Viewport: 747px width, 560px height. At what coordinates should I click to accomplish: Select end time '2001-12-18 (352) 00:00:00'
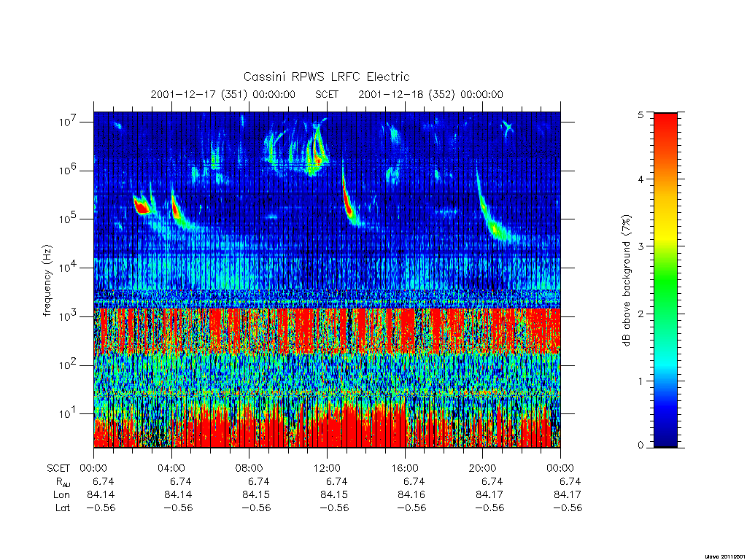tap(430, 94)
